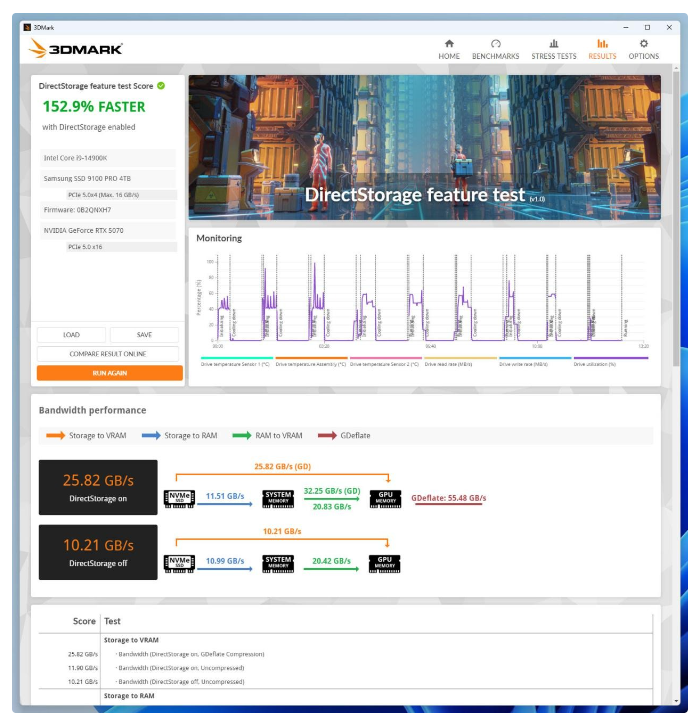Click the 20.83 GB/s value
Screen dimensions: 696x727
[332, 507]
